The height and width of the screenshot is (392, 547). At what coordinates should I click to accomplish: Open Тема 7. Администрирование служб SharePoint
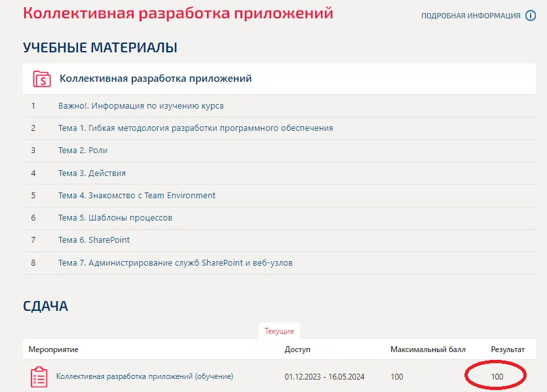click(x=175, y=263)
